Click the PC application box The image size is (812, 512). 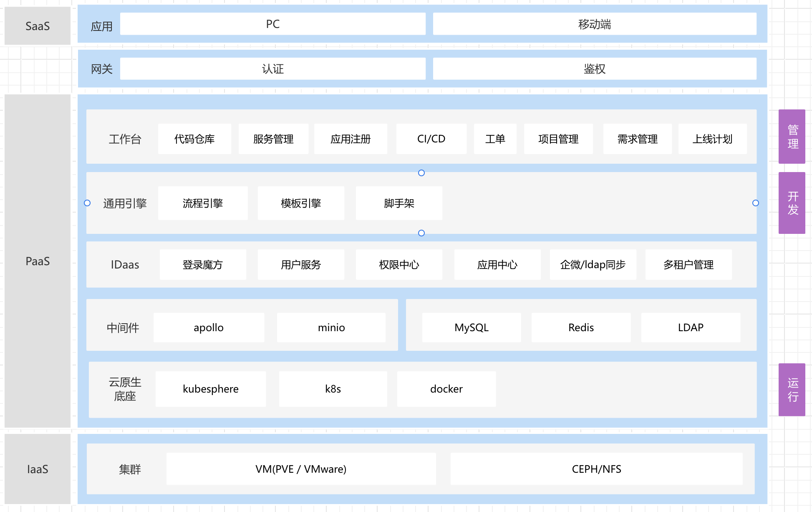click(x=273, y=24)
